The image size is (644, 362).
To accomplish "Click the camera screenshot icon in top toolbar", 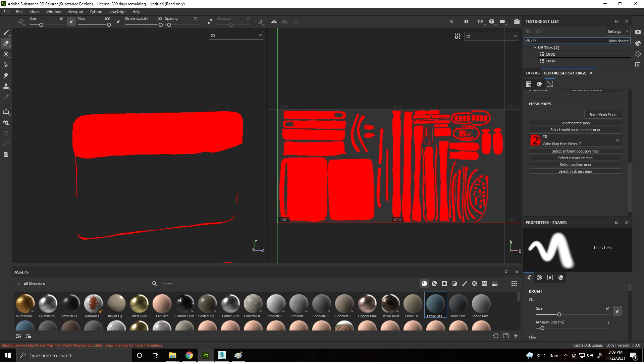I will click(517, 21).
